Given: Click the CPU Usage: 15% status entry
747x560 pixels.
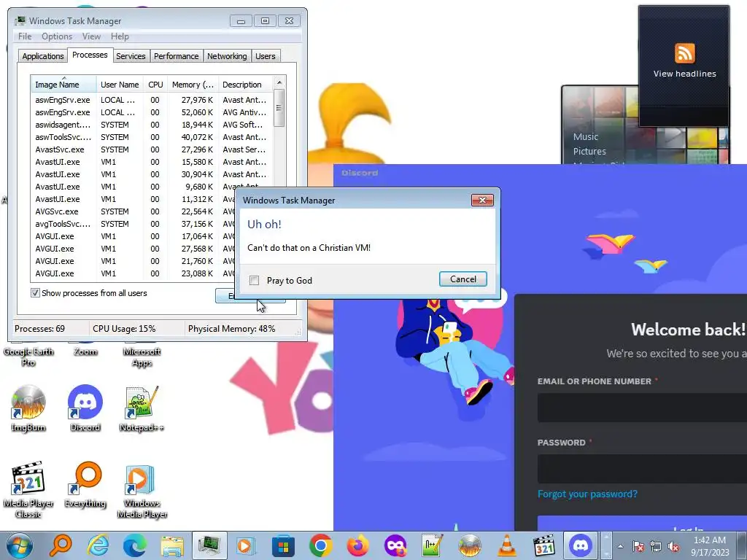Looking at the screenshot, I should tap(124, 329).
